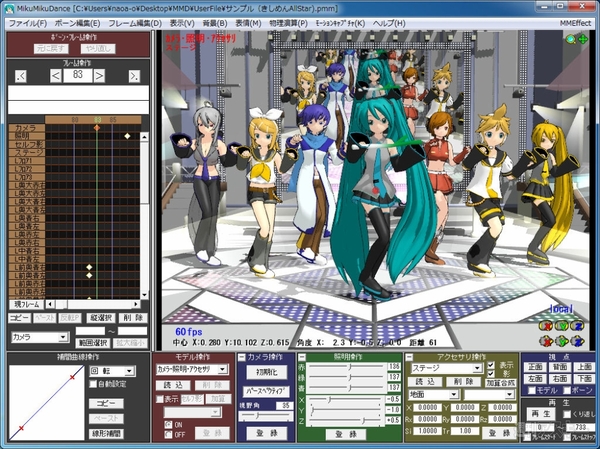The height and width of the screenshot is (449, 600).
Task: Open the disabled dropdown under 表示 in モデル操作
Action: click(x=192, y=412)
